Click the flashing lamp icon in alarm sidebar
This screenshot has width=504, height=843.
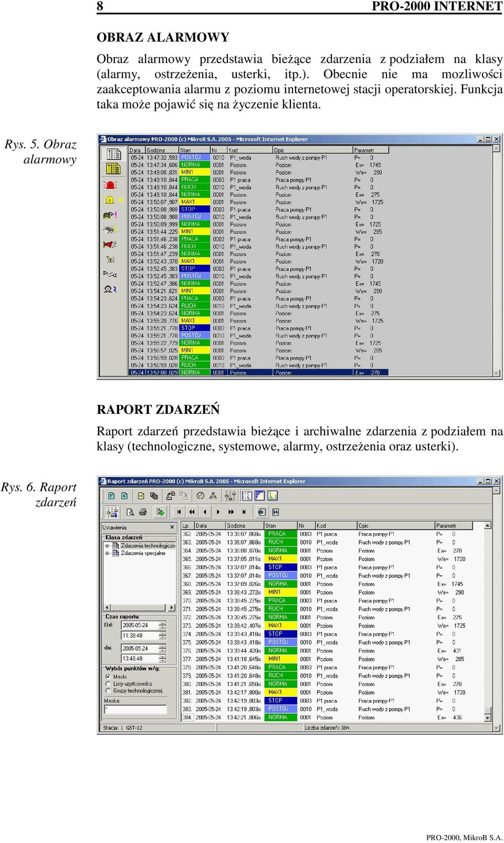point(110,259)
